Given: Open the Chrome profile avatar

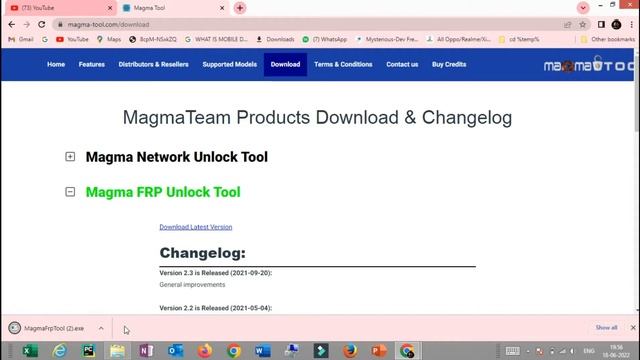Looking at the screenshot, I should click(616, 24).
